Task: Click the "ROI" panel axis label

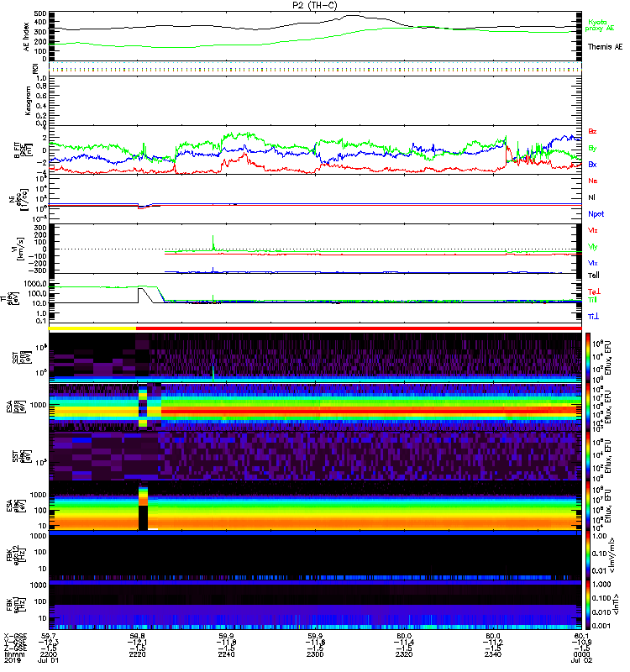Action: [x=35, y=68]
